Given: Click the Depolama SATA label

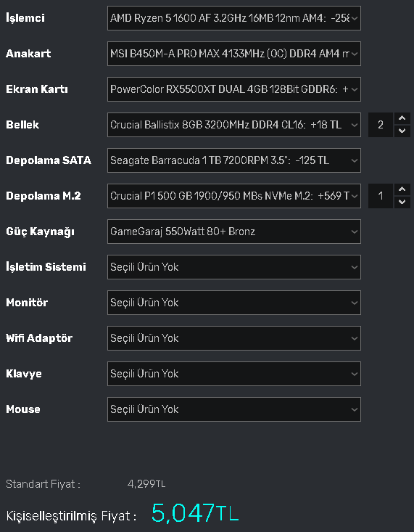Looking at the screenshot, I should 49,160.
